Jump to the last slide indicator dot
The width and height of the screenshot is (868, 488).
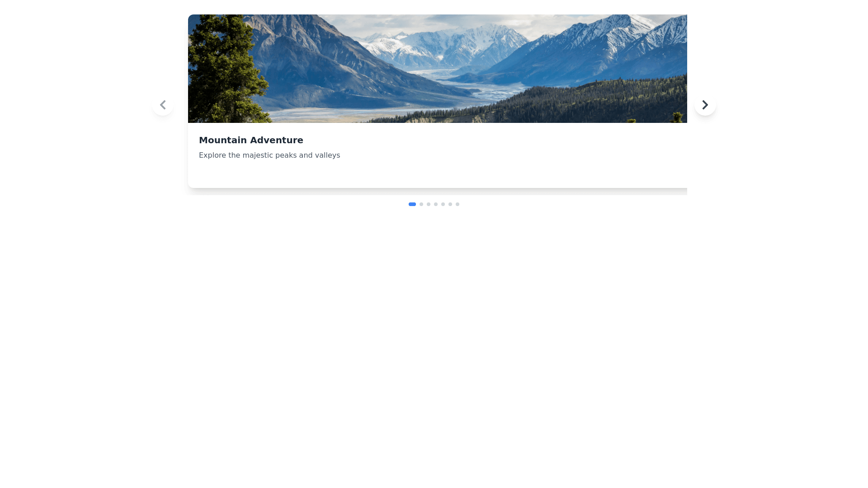click(458, 204)
